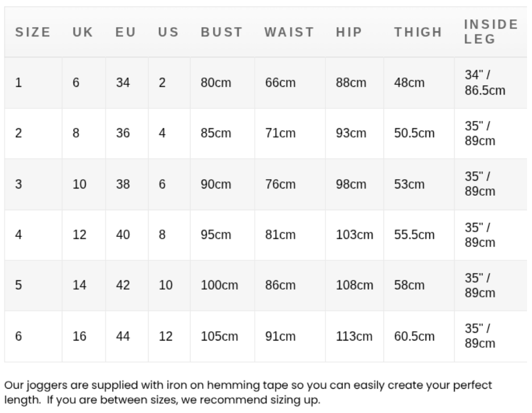Click the hemming tape note below the table
Image resolution: width=532 pixels, height=413 pixels.
point(247,391)
